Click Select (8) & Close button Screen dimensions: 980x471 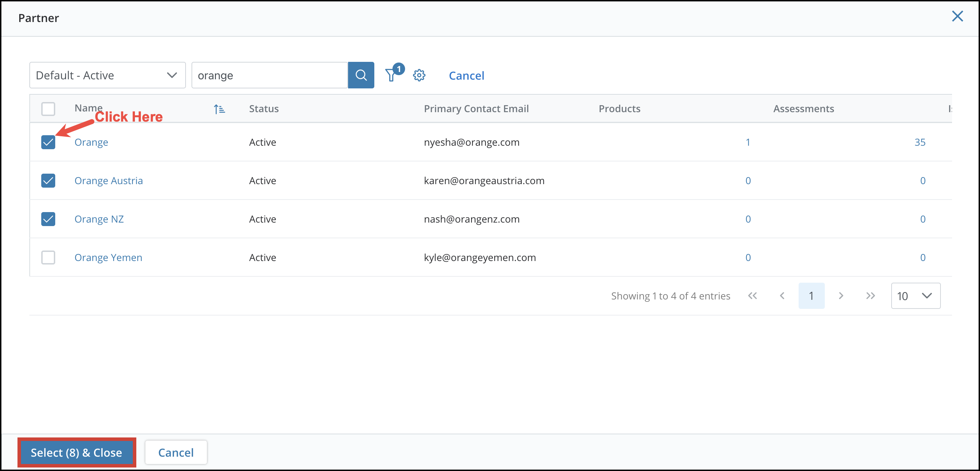[x=77, y=452]
